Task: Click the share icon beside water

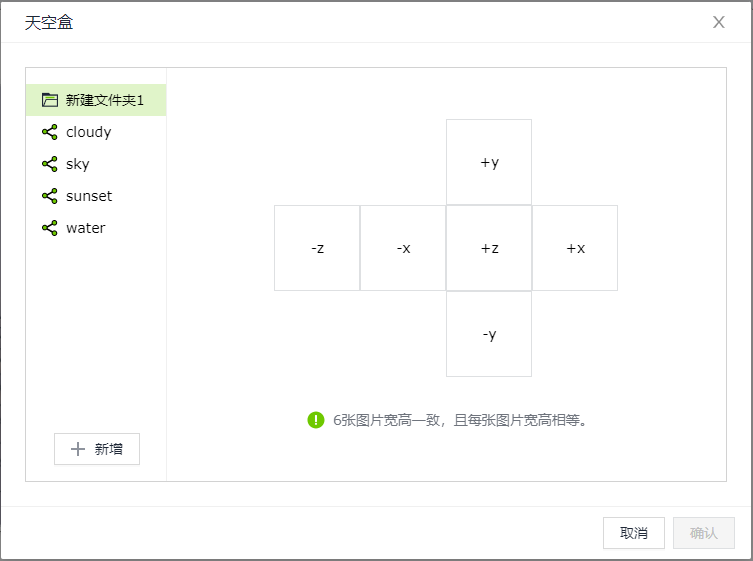Action: click(x=49, y=228)
